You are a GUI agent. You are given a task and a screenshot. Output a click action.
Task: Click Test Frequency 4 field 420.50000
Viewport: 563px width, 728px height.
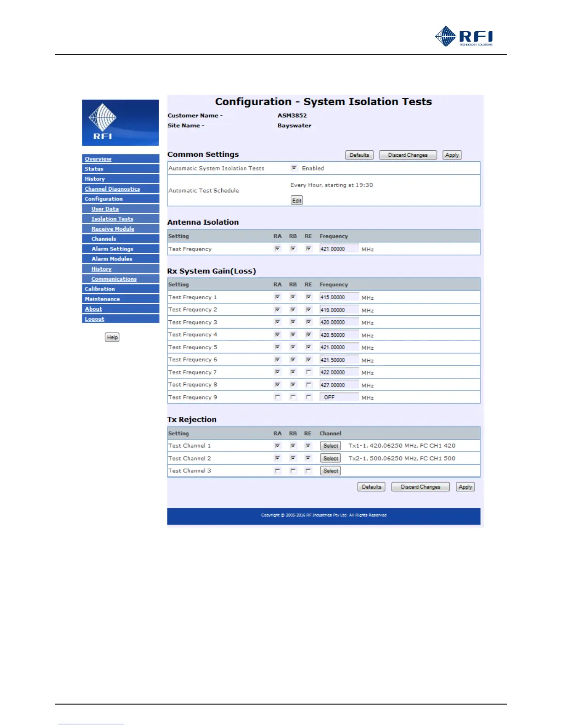coord(339,335)
